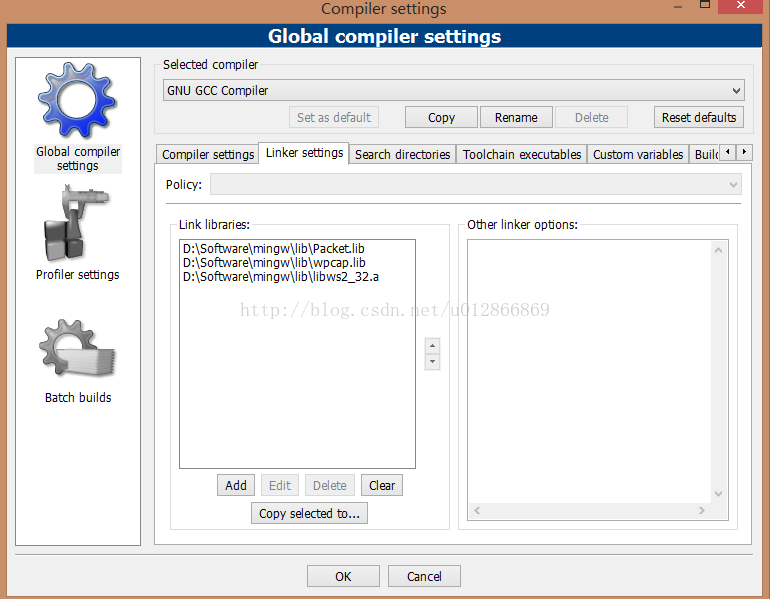Screen dimensions: 770x599
Task: Open the Selected compiler dropdown
Action: pyautogui.click(x=453, y=90)
